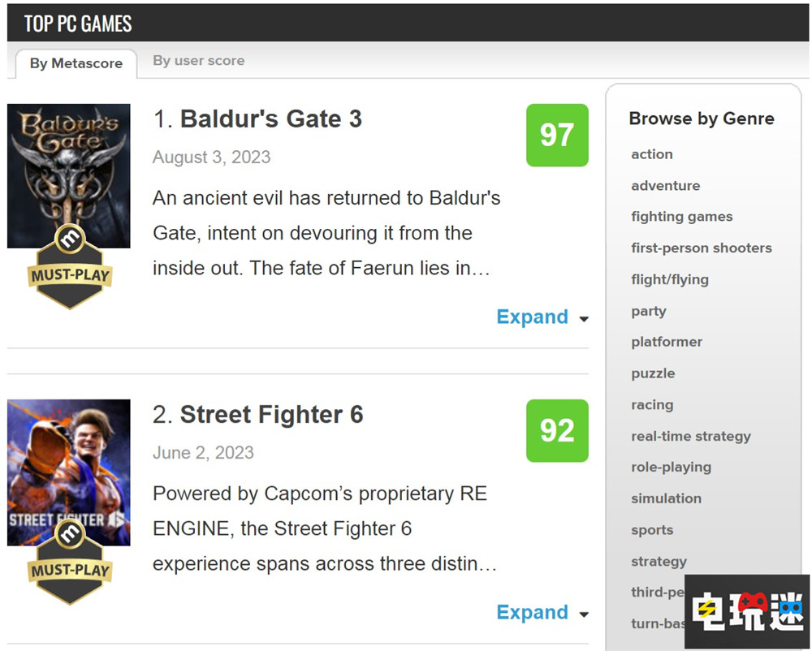Go to the racing genre
The image size is (812, 651).
click(652, 405)
